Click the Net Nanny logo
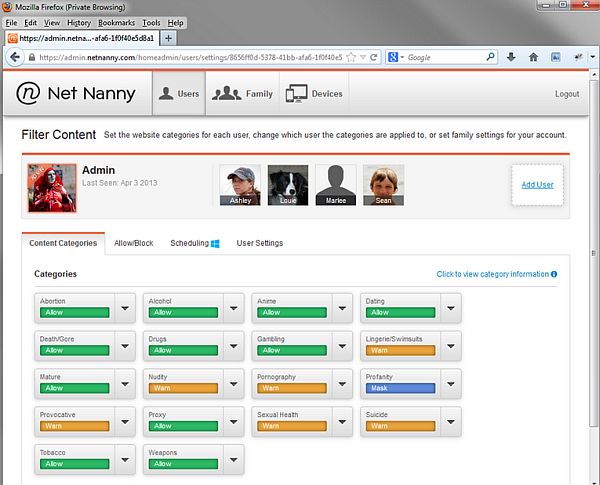This screenshot has height=485, width=600. pos(76,93)
